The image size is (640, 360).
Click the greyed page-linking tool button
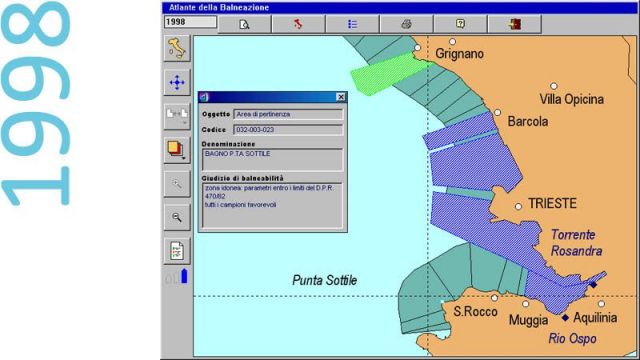point(177,116)
